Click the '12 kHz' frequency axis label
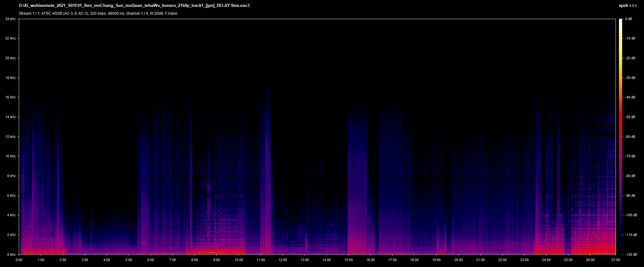This screenshot has height=267, width=644. [x=10, y=137]
